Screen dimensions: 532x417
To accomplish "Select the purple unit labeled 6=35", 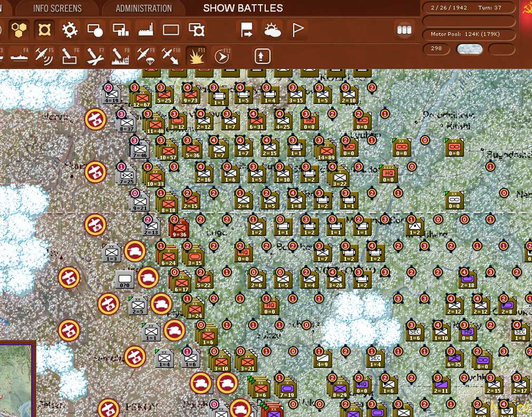I will pyautogui.click(x=454, y=359).
